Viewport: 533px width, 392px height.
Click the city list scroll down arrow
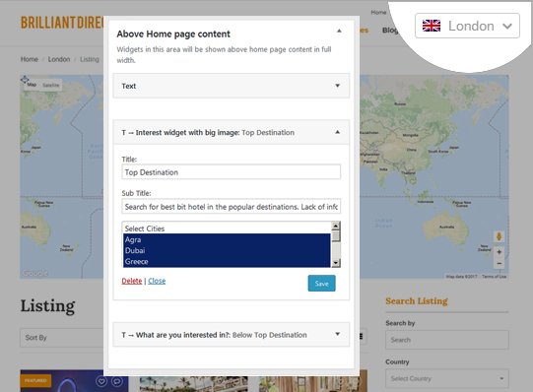pos(336,263)
